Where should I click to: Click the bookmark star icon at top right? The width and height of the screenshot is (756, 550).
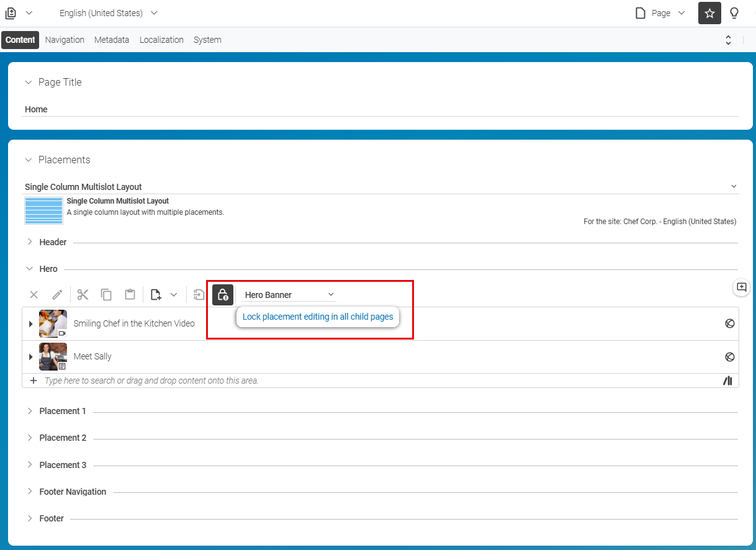pos(709,13)
